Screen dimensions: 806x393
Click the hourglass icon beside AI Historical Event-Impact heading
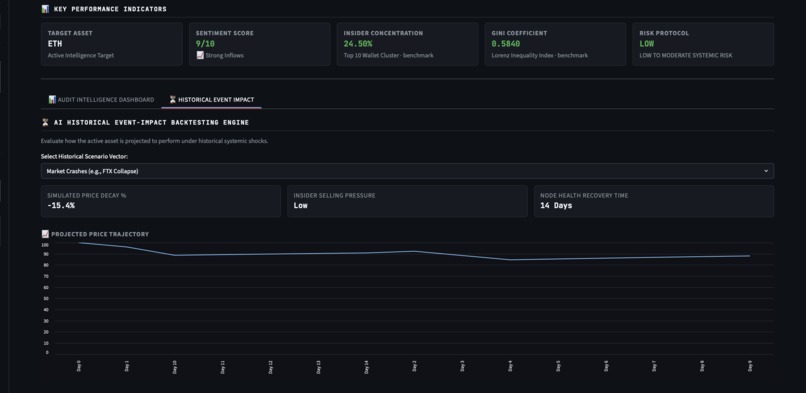(x=45, y=123)
